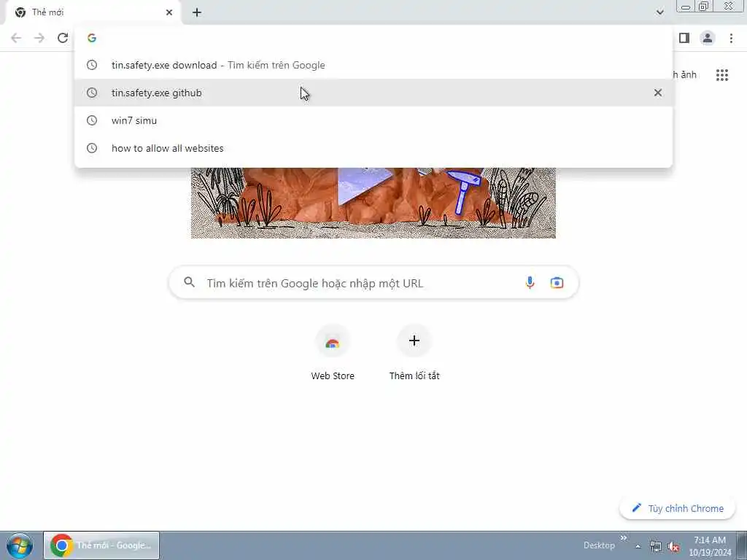747x560 pixels.
Task: Choose suggestion 'tin.safety.exe download'
Action: pyautogui.click(x=373, y=65)
